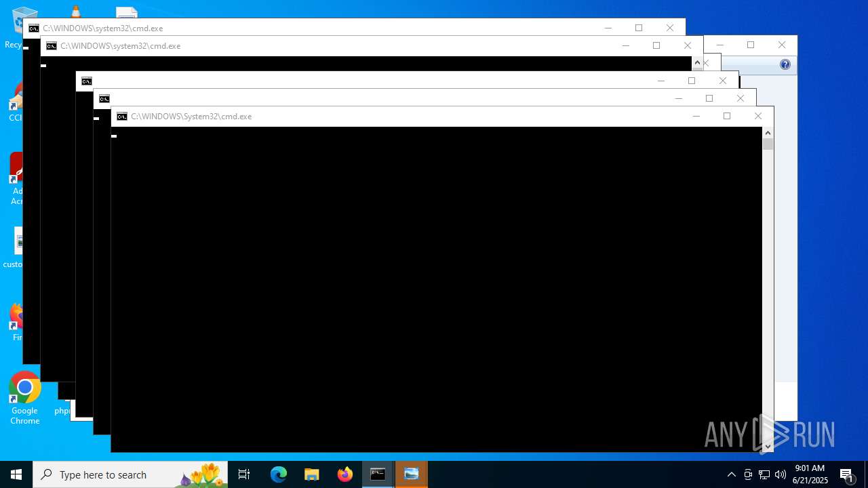Click the front cmd window scroll-up arrow
Screen dimensions: 868x488
(768, 132)
